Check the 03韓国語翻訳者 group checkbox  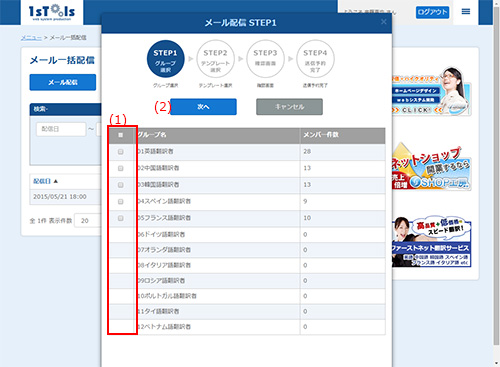[x=121, y=185]
